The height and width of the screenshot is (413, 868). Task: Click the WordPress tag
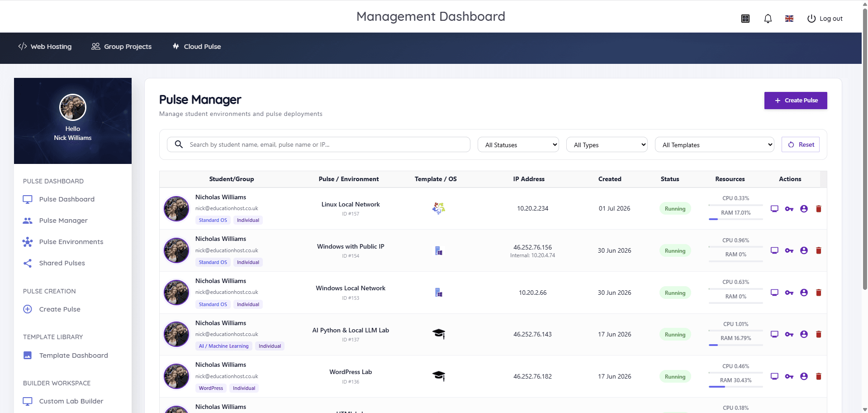tap(211, 388)
